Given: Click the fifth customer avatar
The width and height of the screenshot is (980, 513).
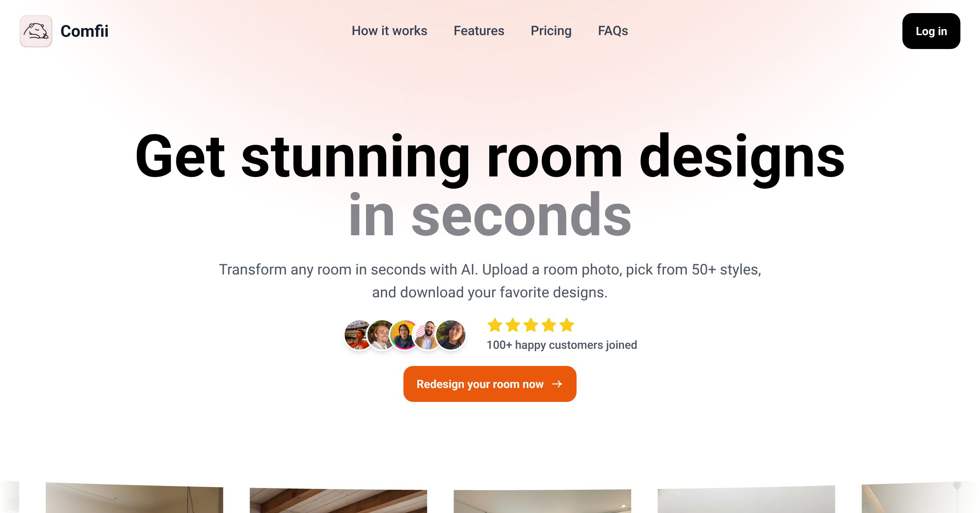Looking at the screenshot, I should tap(451, 335).
